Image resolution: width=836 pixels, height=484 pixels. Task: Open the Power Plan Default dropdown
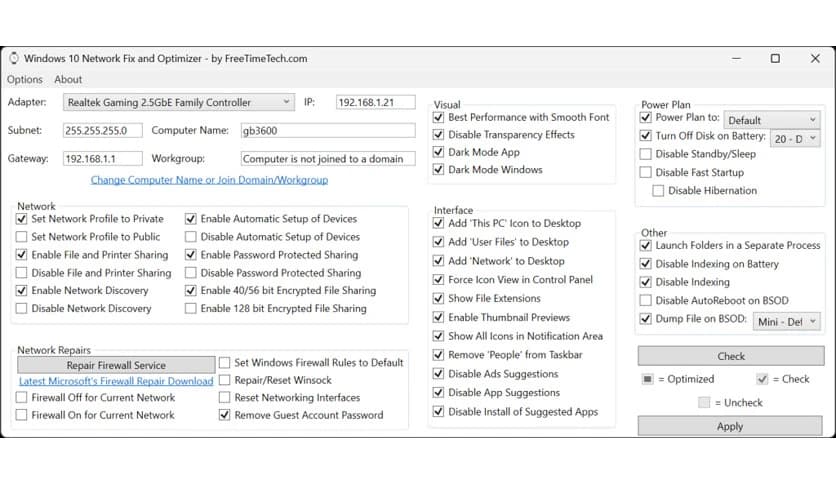tap(771, 120)
